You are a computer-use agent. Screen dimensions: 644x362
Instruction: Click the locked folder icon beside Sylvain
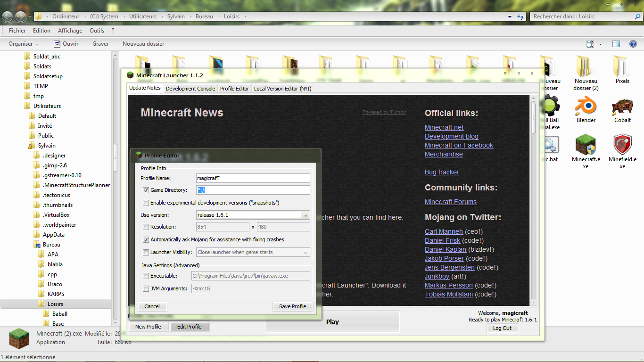pos(32,146)
